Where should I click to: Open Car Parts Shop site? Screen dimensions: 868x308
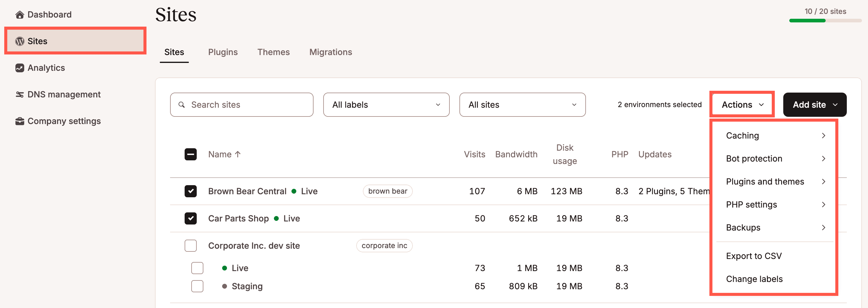point(238,218)
